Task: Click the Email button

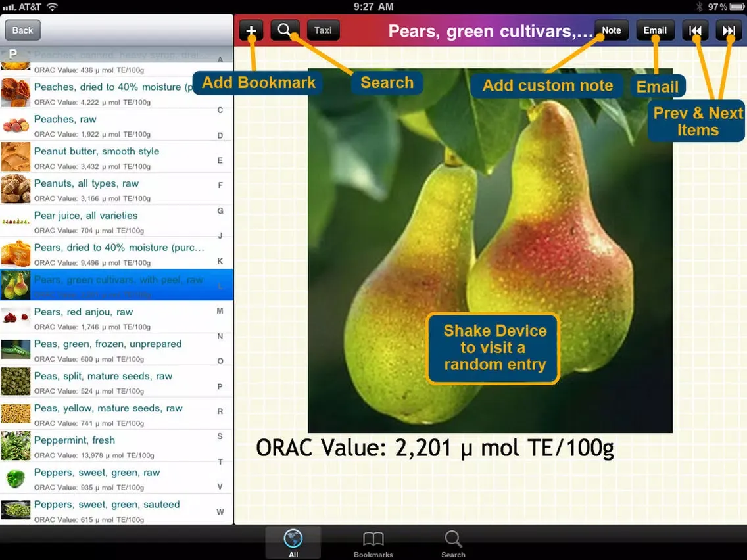Action: [655, 30]
